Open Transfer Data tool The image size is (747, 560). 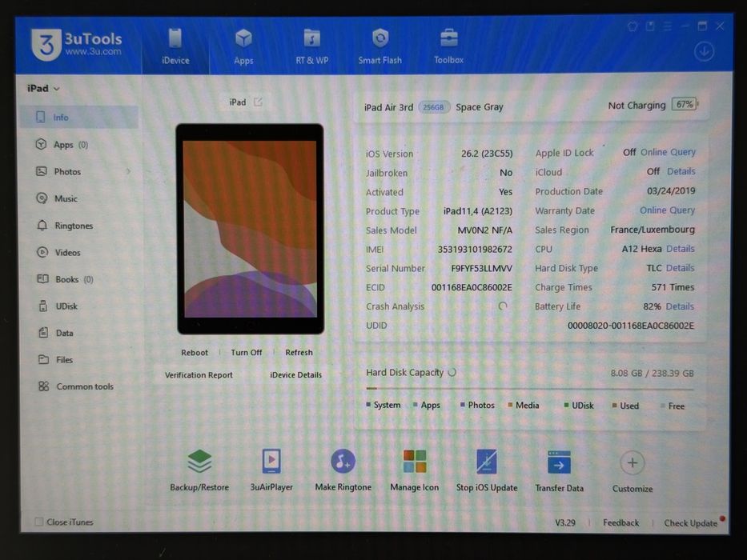(560, 471)
